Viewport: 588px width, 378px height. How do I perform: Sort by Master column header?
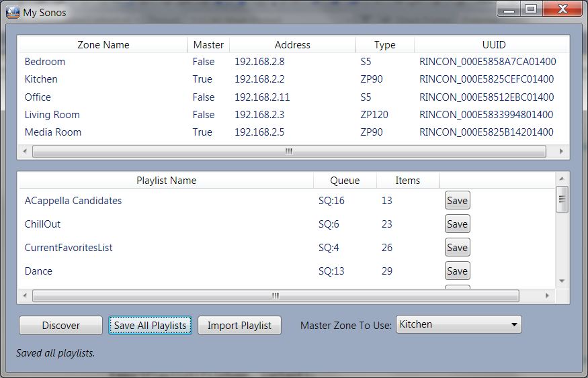point(208,44)
